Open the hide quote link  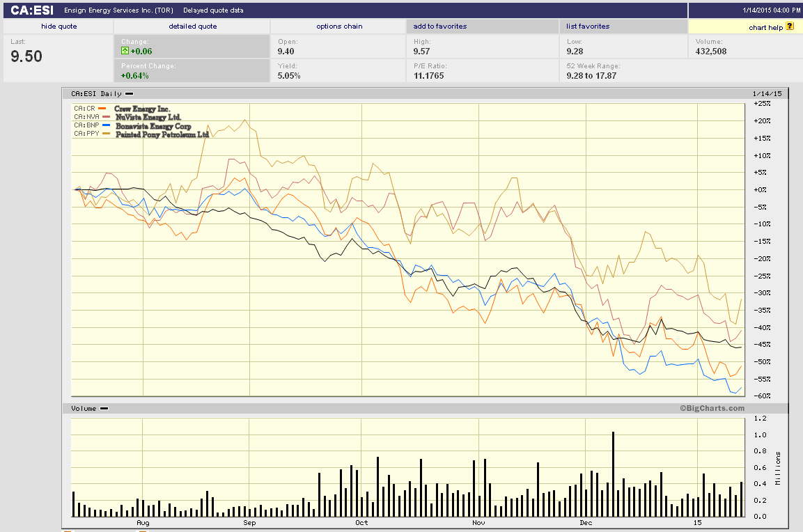(59, 26)
